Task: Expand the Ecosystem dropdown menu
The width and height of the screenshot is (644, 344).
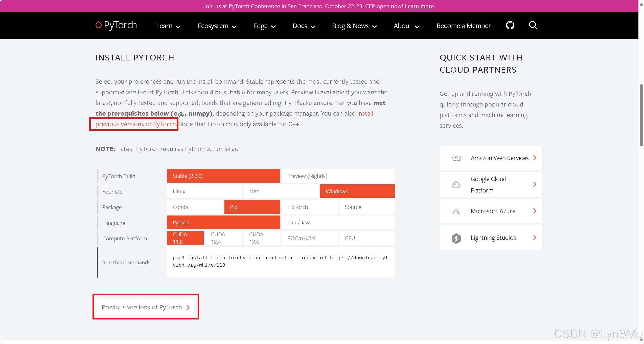Action: point(217,26)
